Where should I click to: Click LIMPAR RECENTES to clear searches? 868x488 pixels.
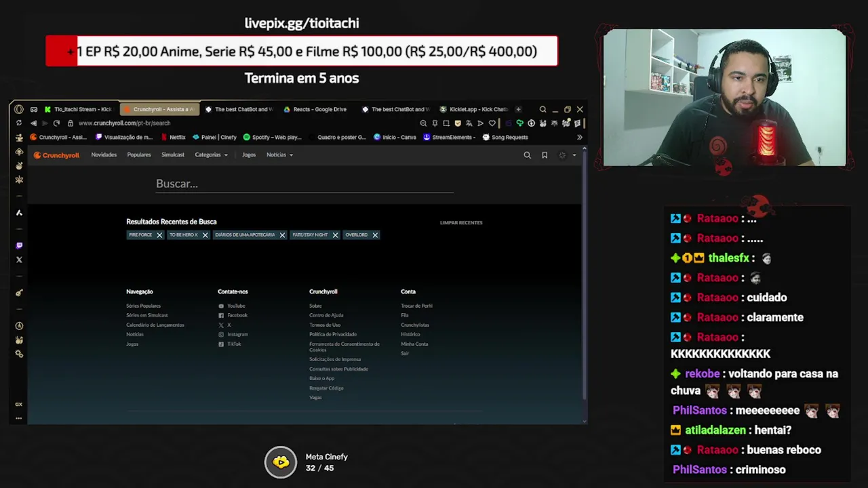[461, 223]
